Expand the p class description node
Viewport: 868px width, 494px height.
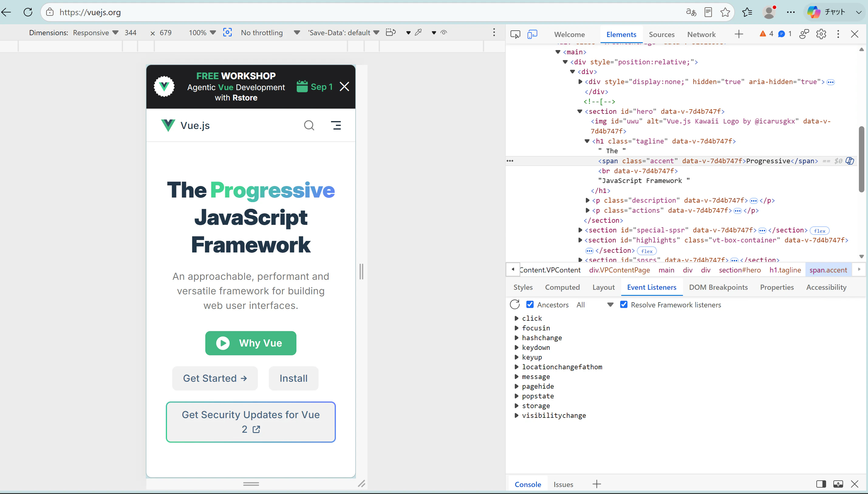pyautogui.click(x=587, y=200)
